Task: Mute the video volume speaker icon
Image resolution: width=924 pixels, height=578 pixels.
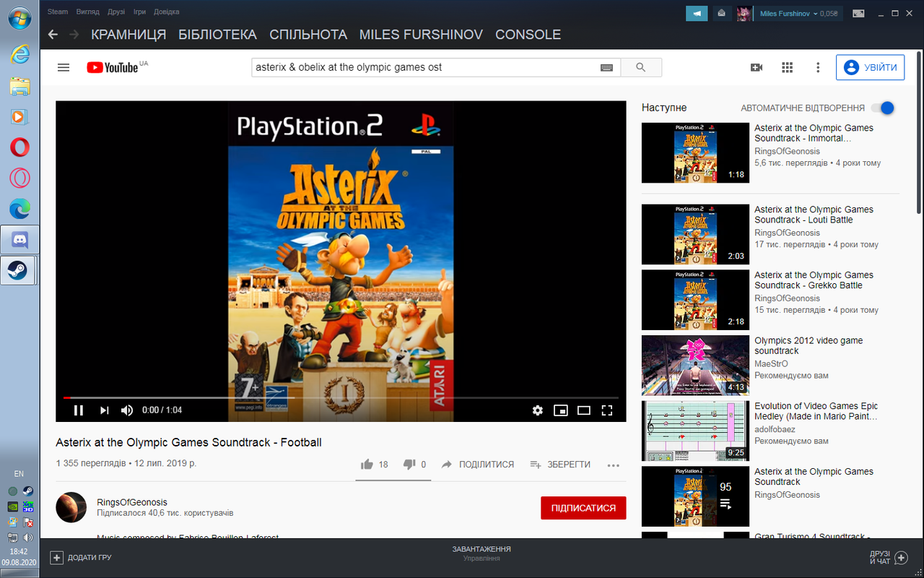Action: point(127,410)
